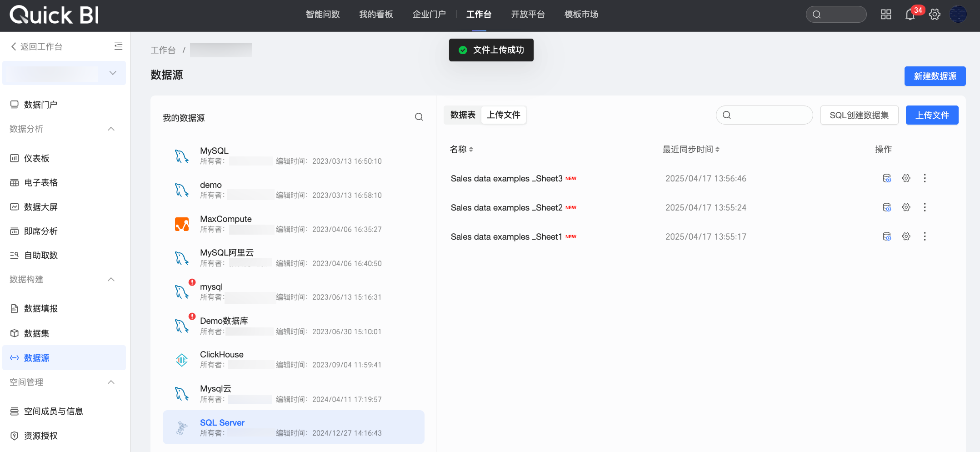
Task: Click the 新建数据源 button
Action: pyautogui.click(x=935, y=76)
